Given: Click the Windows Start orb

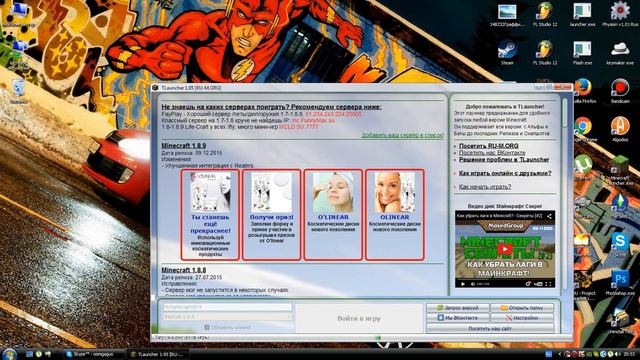Looking at the screenshot, I should click(x=9, y=353).
